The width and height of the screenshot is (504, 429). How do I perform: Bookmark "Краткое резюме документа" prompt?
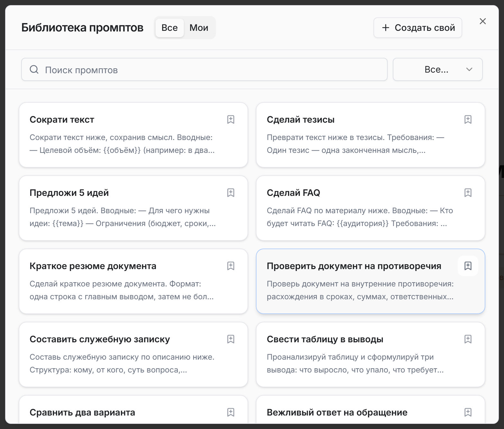pyautogui.click(x=231, y=266)
